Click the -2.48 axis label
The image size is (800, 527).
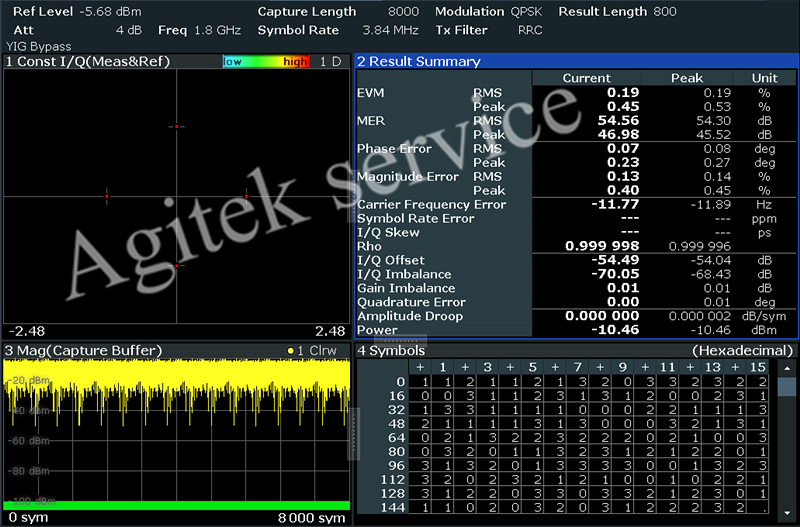(x=27, y=331)
